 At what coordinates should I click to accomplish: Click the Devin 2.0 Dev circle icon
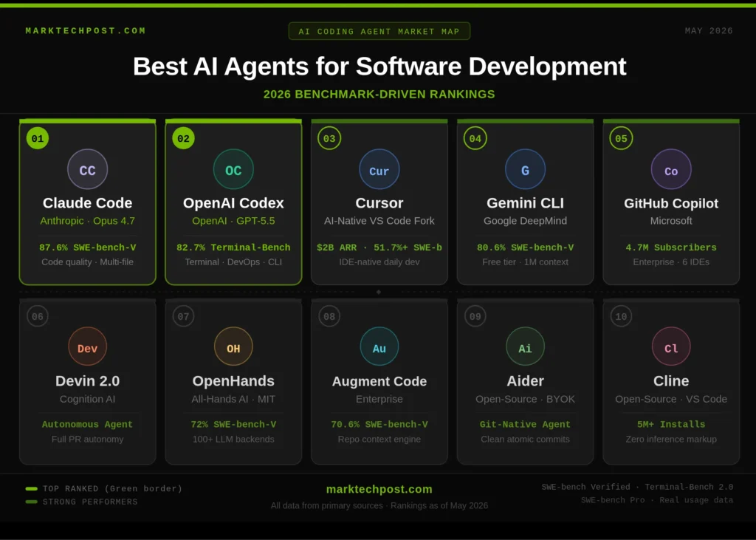87,346
